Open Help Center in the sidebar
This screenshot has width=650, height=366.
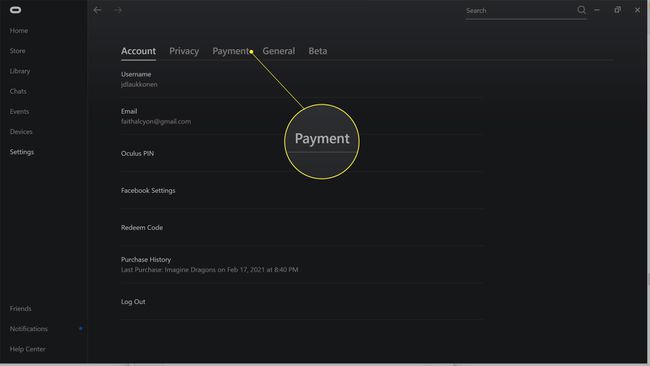[x=27, y=349]
